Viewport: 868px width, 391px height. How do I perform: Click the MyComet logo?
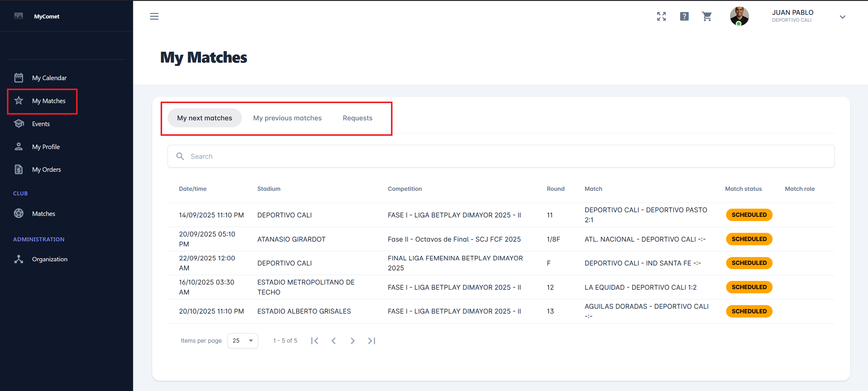(46, 16)
